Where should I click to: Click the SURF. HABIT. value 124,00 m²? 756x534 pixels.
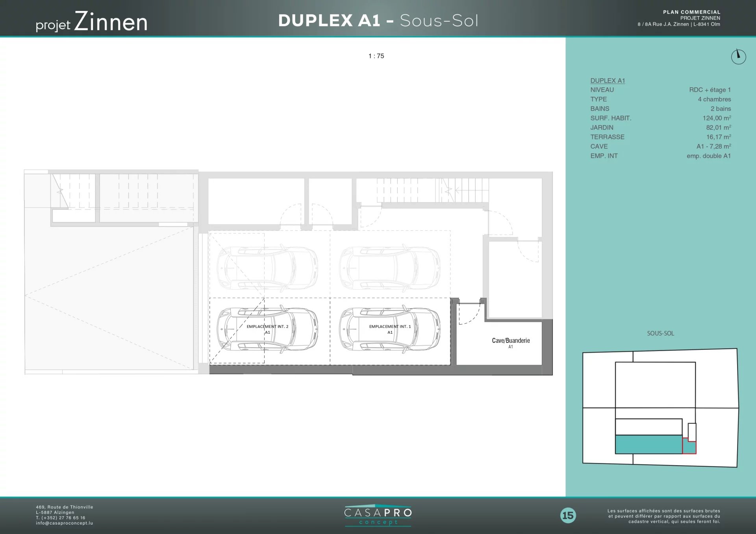(x=717, y=118)
